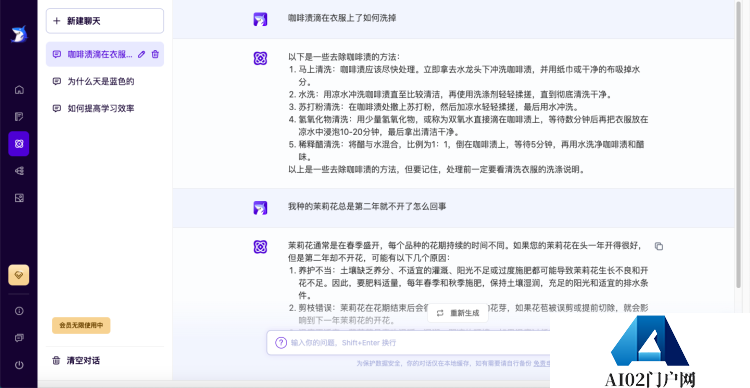Click the question text 我种的茉莉花总是第二年就不开了怎么回事
The image size is (750, 388).
[x=367, y=207]
